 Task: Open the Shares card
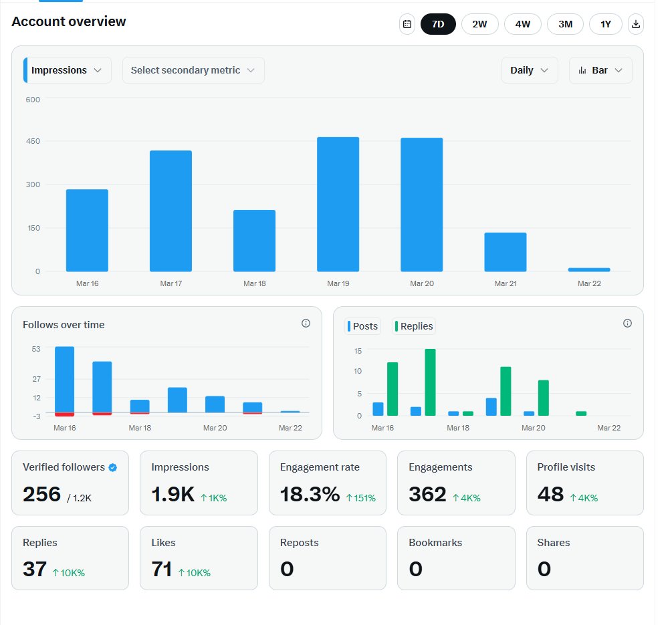(585, 558)
